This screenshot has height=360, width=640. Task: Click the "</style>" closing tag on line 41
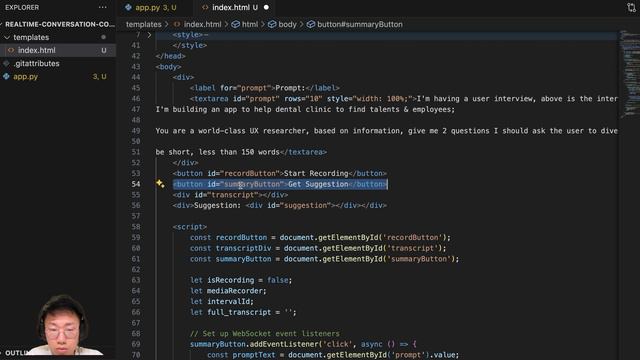[x=190, y=45]
